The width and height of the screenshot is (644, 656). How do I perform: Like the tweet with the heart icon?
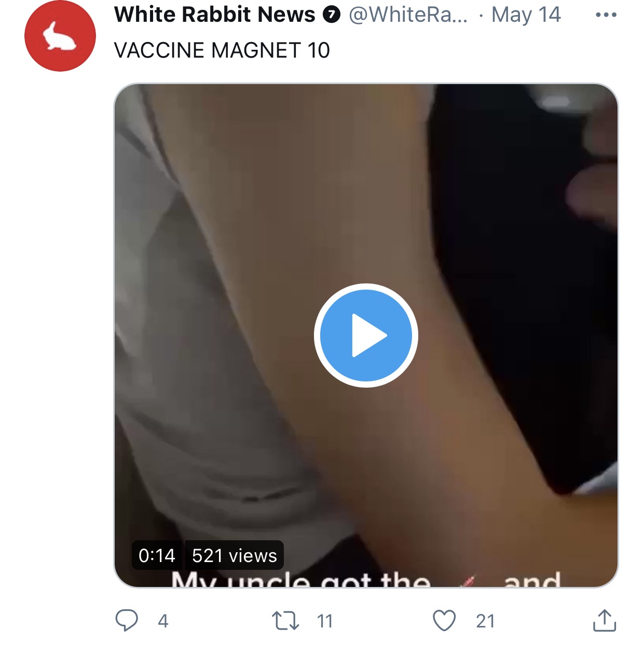click(444, 621)
